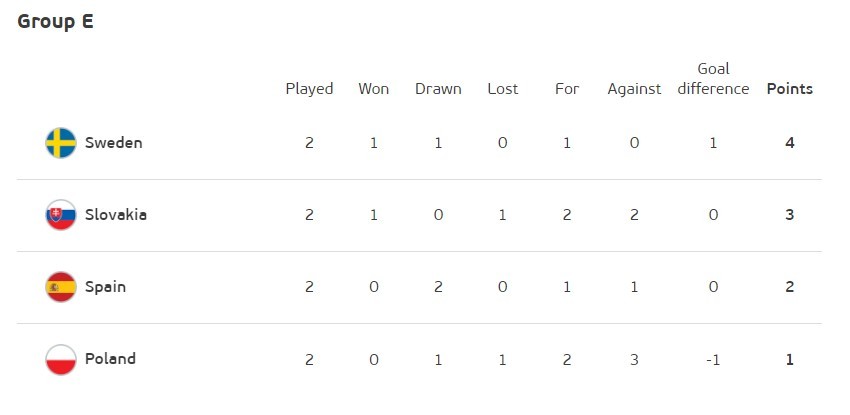The width and height of the screenshot is (850, 415).
Task: Click the Won column header
Action: (x=374, y=89)
